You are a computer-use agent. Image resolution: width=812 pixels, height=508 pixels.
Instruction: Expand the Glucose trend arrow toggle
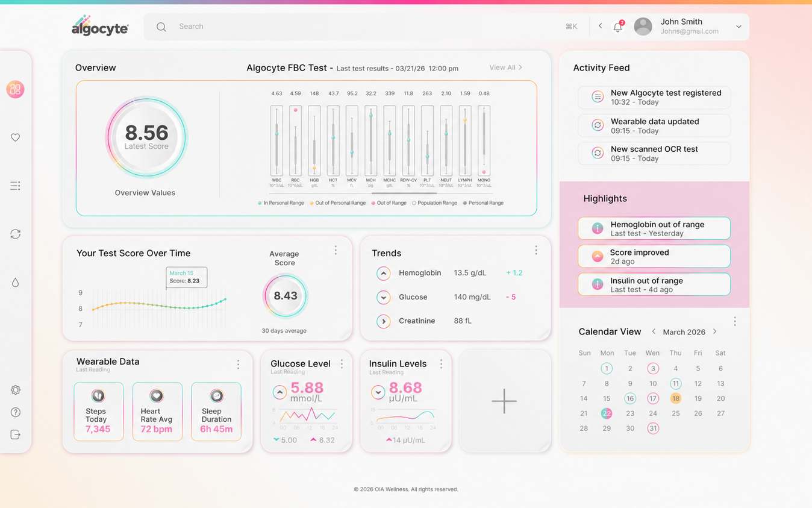tap(383, 297)
